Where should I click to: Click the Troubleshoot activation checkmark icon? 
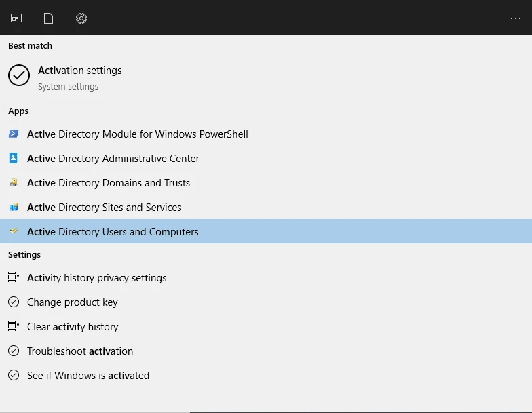click(x=14, y=351)
